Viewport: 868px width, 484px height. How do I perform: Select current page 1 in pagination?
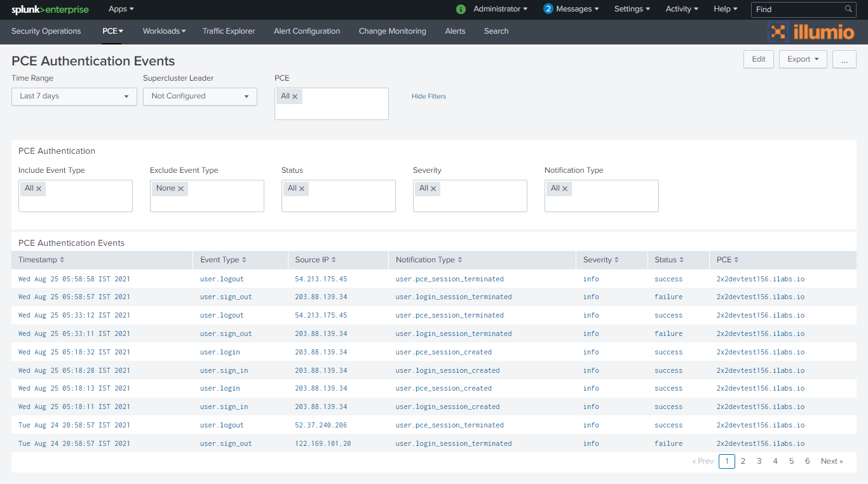(727, 461)
